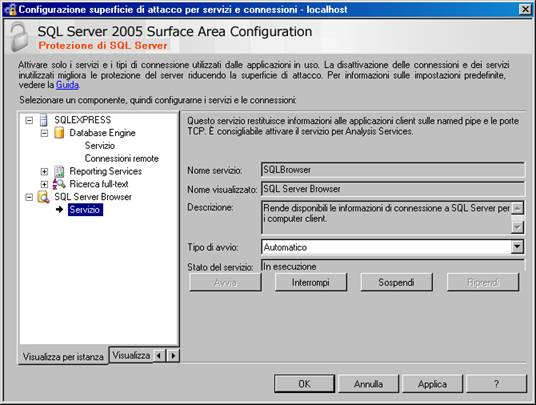Open the Tipo di avvio dropdown arrow

517,247
